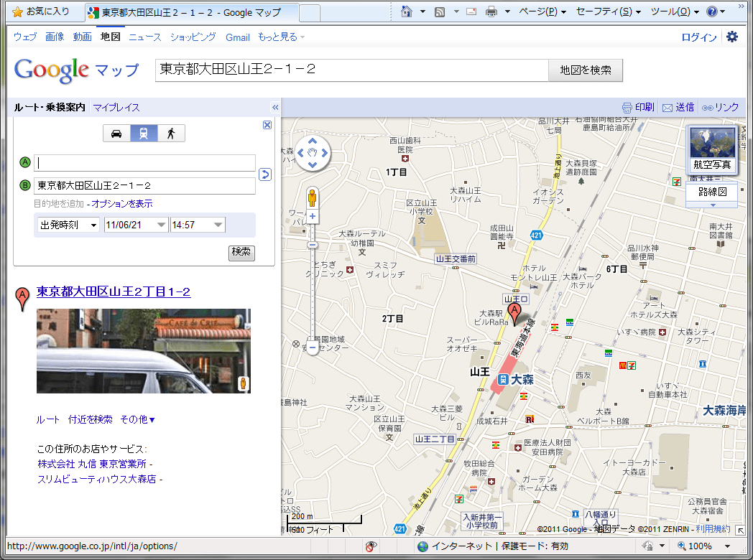Click the 地図を検索 search button
Viewport: 753px width, 560px height.
586,70
